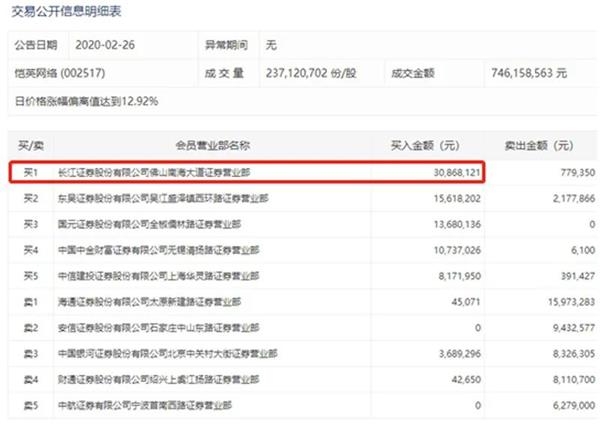Click 中航证券 宁波首南西路 branch name

coord(145,405)
